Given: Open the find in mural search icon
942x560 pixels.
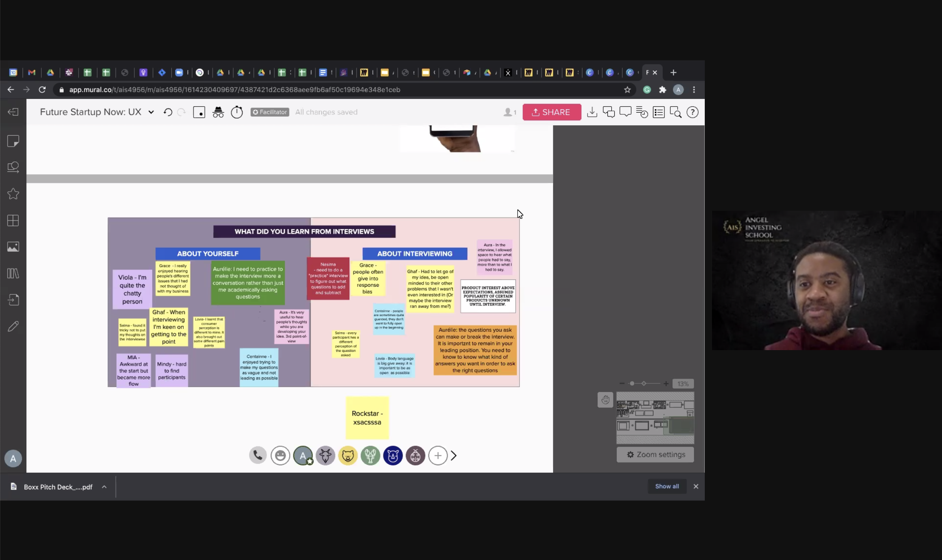Looking at the screenshot, I should tap(675, 112).
